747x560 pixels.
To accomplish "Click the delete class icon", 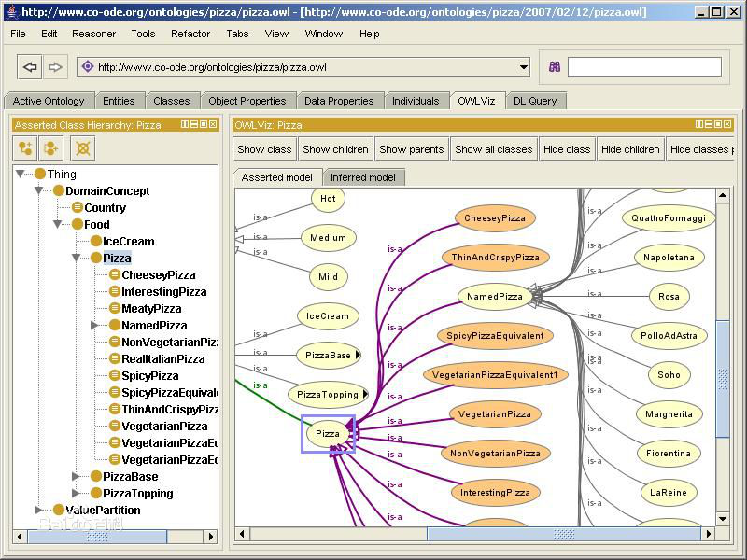I will (83, 148).
